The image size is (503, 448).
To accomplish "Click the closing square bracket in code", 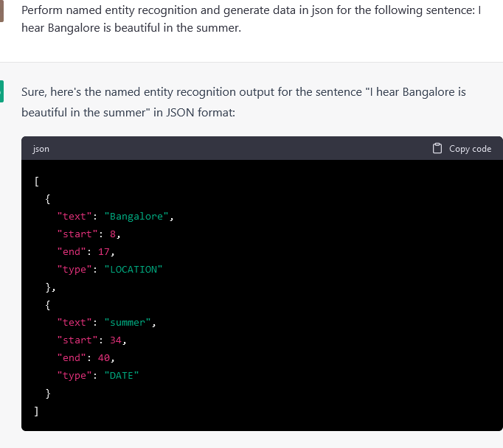I will click(x=37, y=411).
